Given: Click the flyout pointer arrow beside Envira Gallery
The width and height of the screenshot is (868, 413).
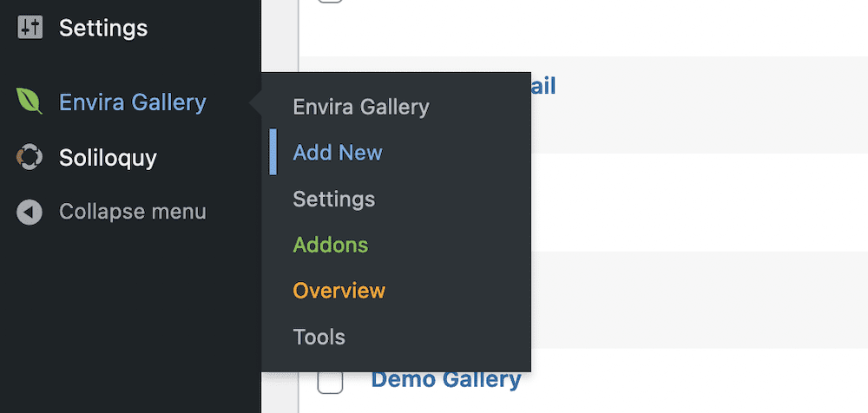Looking at the screenshot, I should pyautogui.click(x=256, y=102).
